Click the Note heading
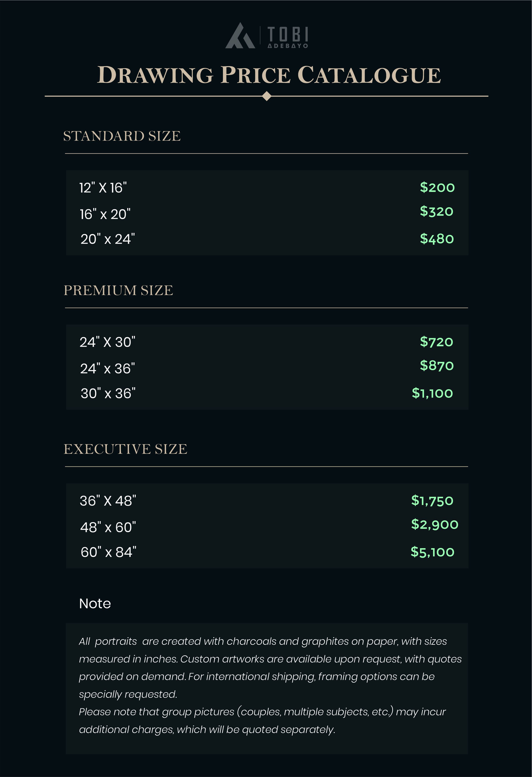The width and height of the screenshot is (532, 777). pyautogui.click(x=95, y=603)
